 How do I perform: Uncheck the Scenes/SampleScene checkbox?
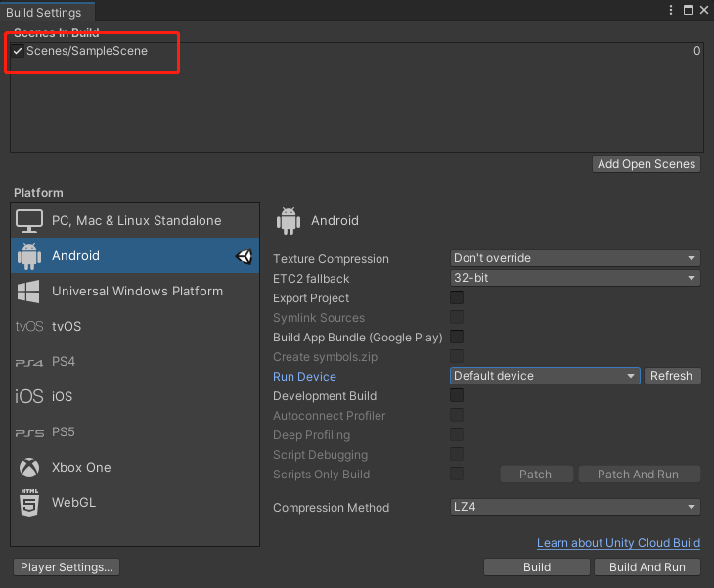tap(18, 51)
